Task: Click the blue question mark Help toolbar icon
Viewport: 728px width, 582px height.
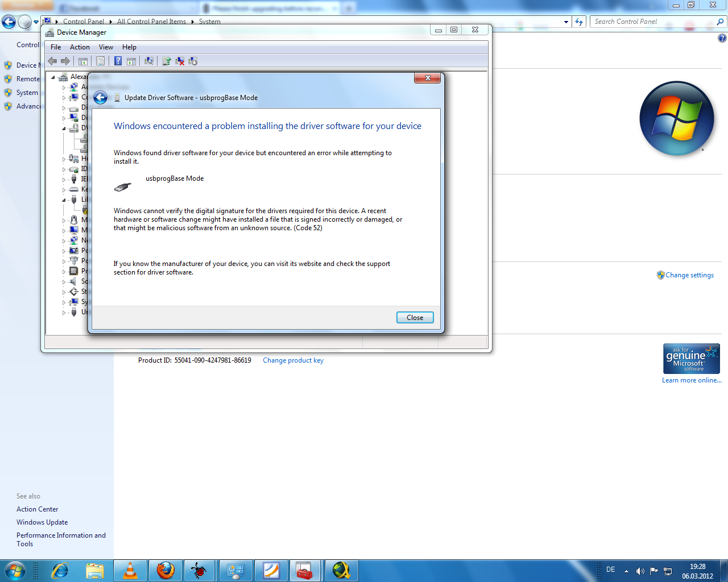Action: (x=118, y=61)
